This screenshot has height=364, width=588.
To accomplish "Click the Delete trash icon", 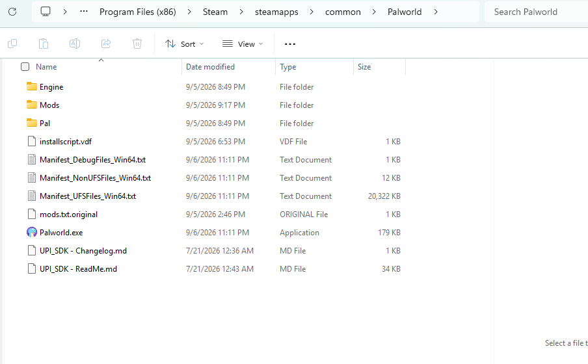I will pos(137,44).
